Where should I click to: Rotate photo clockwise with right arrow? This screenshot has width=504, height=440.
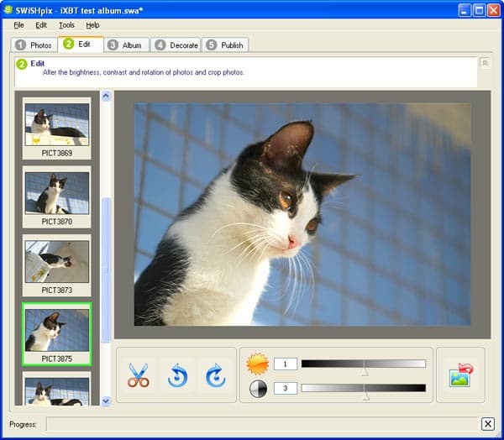tap(215, 375)
